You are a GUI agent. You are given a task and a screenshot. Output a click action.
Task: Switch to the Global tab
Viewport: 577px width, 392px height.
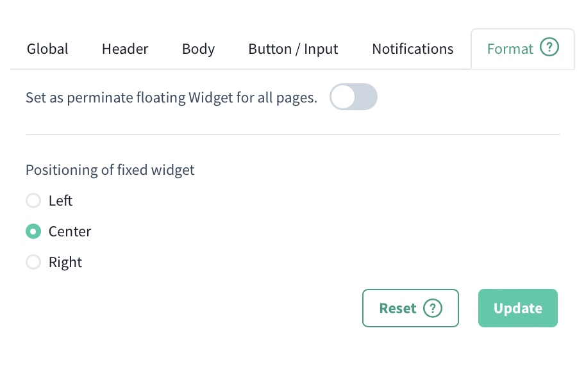click(47, 49)
